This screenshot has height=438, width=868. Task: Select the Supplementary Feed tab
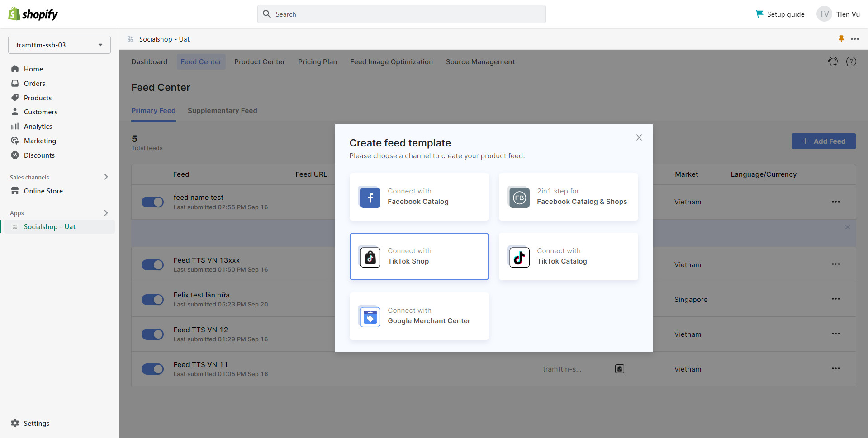pyautogui.click(x=222, y=111)
